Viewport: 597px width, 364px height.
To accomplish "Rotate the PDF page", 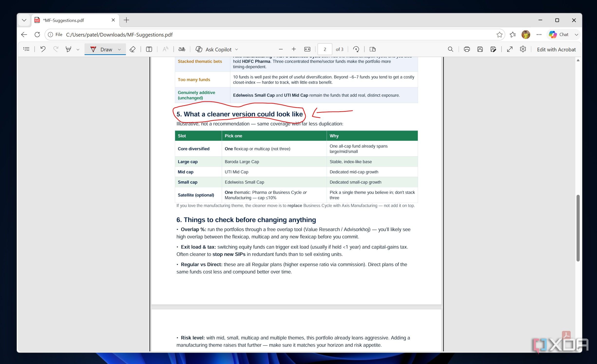I will (356, 49).
